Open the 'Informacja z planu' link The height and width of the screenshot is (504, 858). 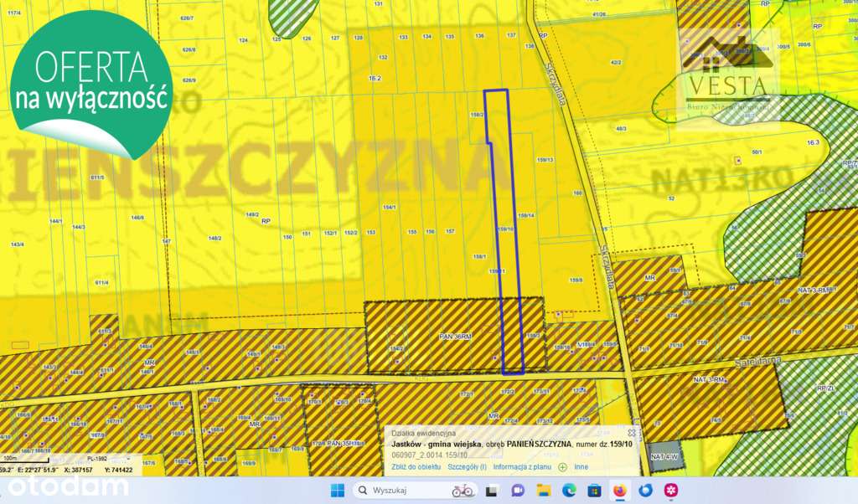[522, 467]
